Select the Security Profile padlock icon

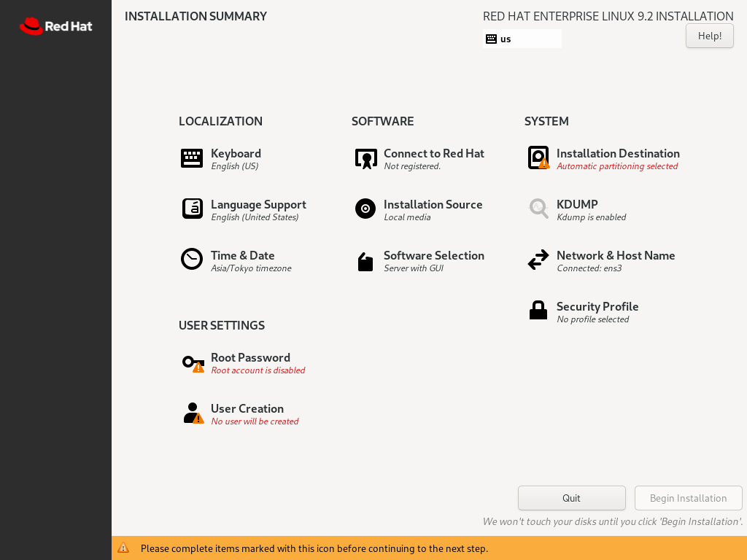point(538,309)
